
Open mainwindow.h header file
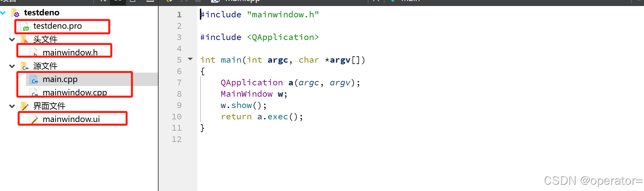(70, 52)
